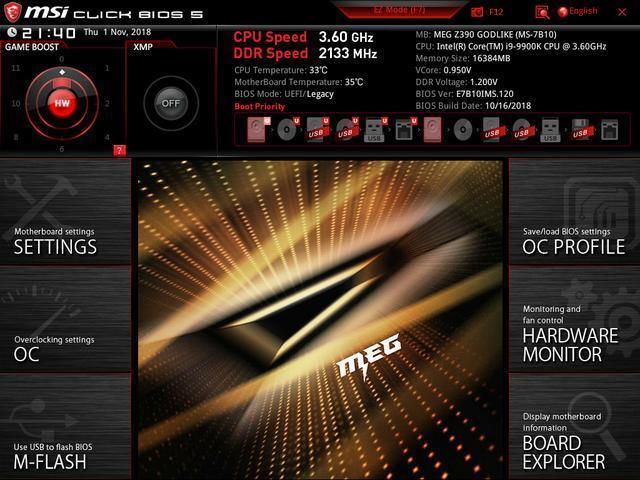Open the OC PROFILE save/load panel
Screen dimensions: 640x480
[x=574, y=212]
